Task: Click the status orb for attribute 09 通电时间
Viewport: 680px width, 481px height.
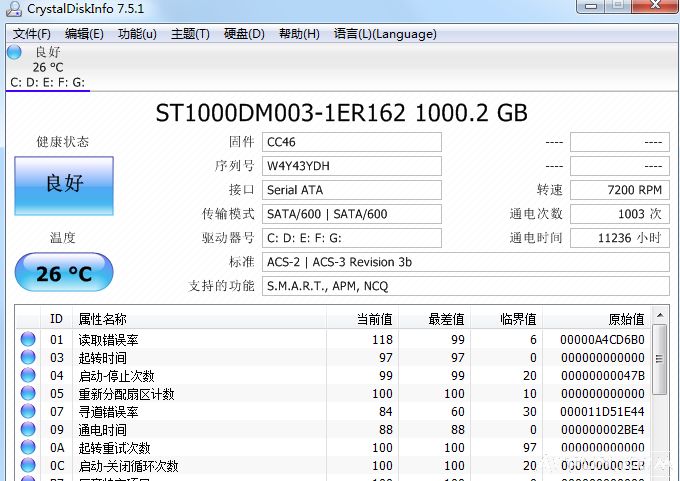Action: 28,430
